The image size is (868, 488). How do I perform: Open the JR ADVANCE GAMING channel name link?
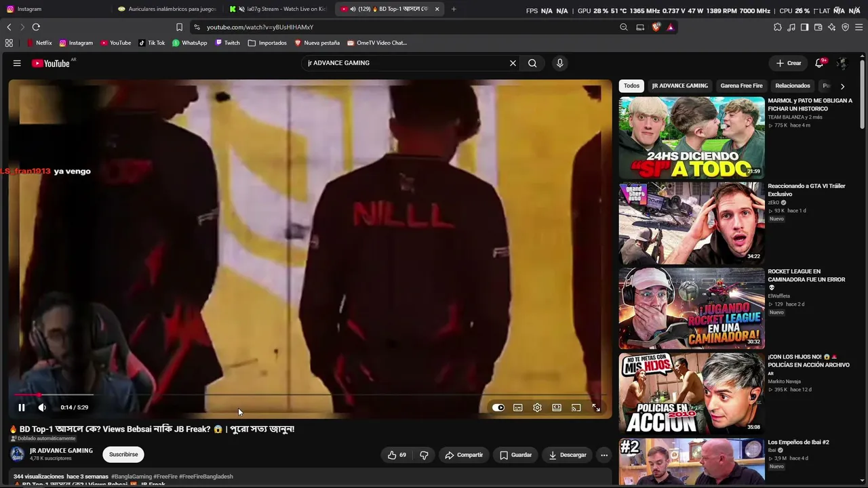(61, 451)
